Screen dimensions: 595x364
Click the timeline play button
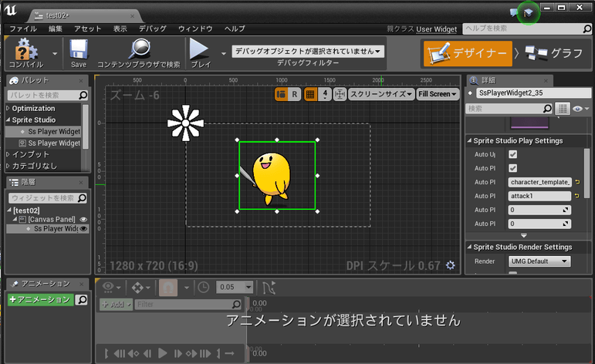(163, 353)
